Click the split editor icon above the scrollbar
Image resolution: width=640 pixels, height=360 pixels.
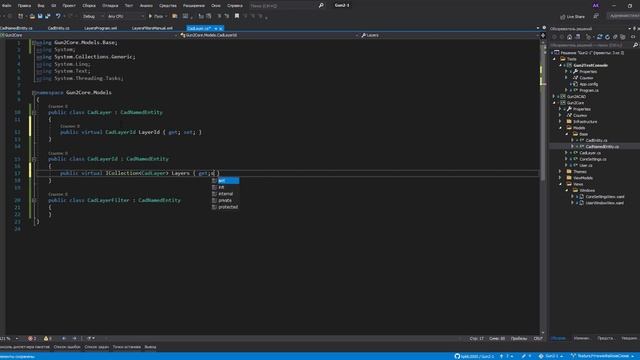(x=543, y=36)
